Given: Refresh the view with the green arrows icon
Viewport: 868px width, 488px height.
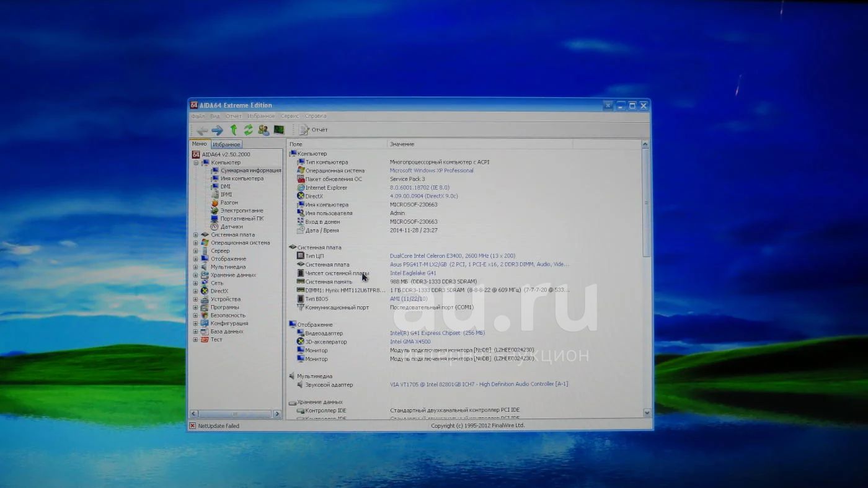Looking at the screenshot, I should coord(248,130).
